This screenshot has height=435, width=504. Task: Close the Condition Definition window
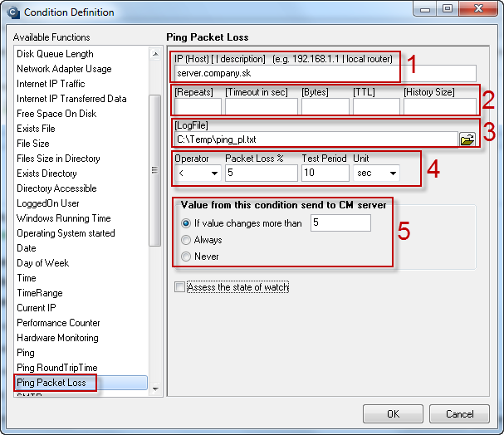pyautogui.click(x=478, y=9)
